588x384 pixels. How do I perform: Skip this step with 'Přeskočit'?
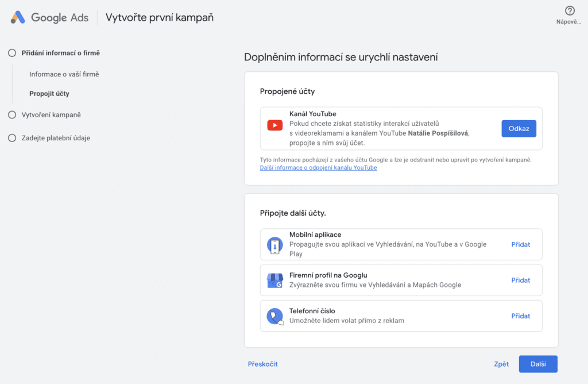point(262,364)
